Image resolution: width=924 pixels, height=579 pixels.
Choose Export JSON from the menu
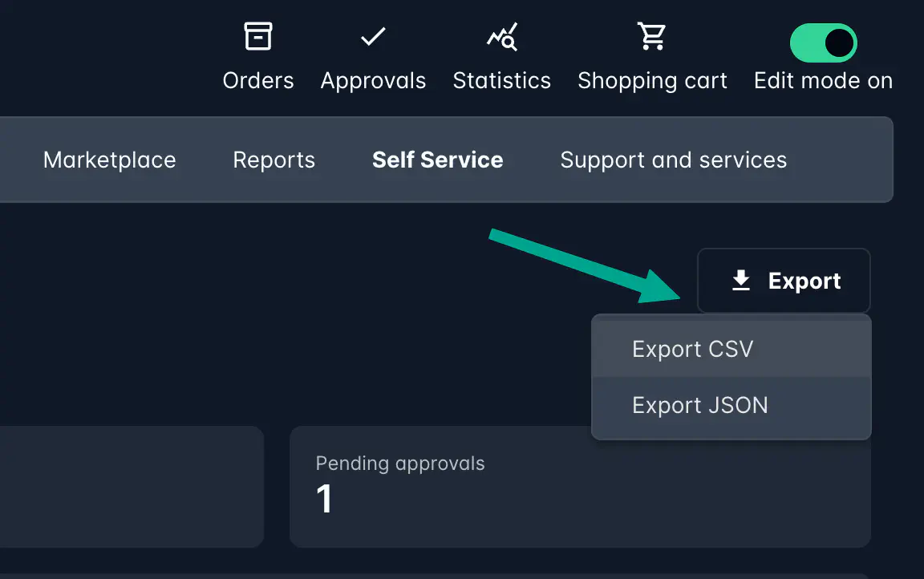[x=700, y=406]
